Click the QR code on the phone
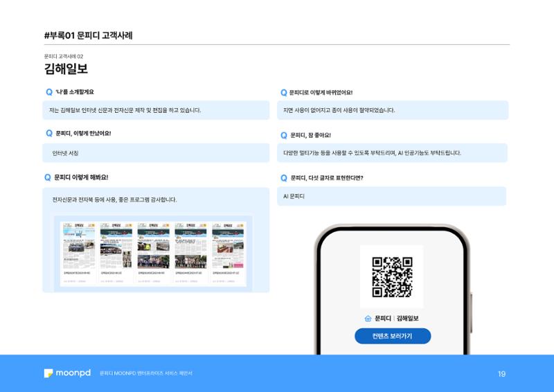Viewport: 554px width, 392px height. click(392, 277)
